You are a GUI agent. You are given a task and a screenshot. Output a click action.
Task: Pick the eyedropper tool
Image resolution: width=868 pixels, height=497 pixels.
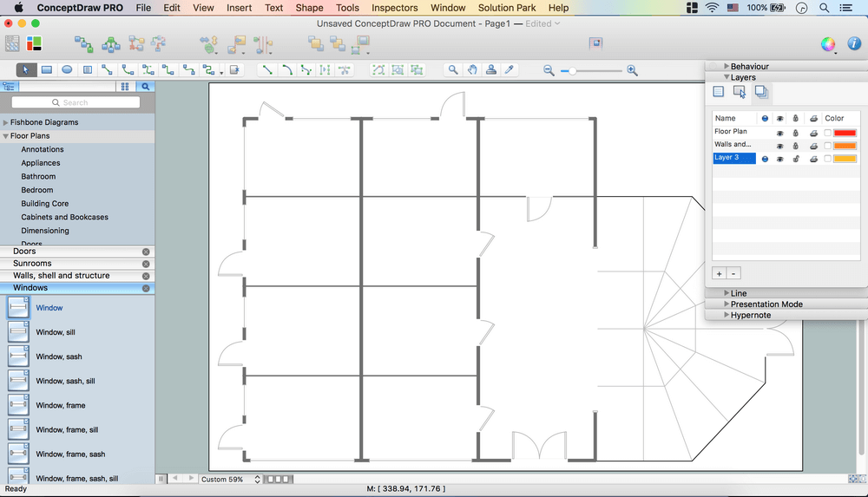click(510, 70)
